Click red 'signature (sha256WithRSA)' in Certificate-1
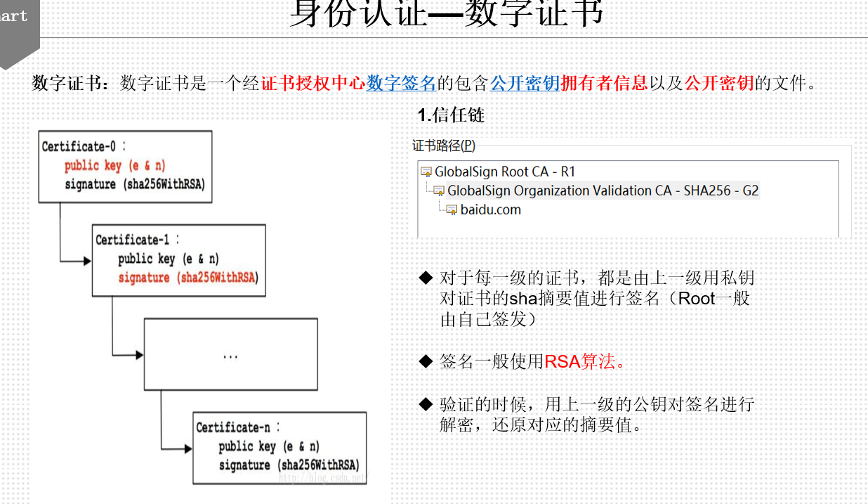 188,278
